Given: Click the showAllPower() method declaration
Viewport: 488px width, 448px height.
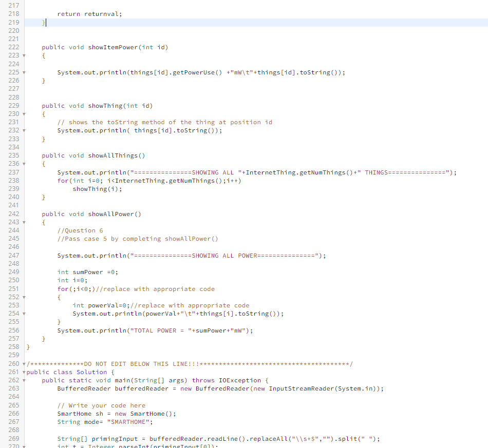Looking at the screenshot, I should [91, 214].
